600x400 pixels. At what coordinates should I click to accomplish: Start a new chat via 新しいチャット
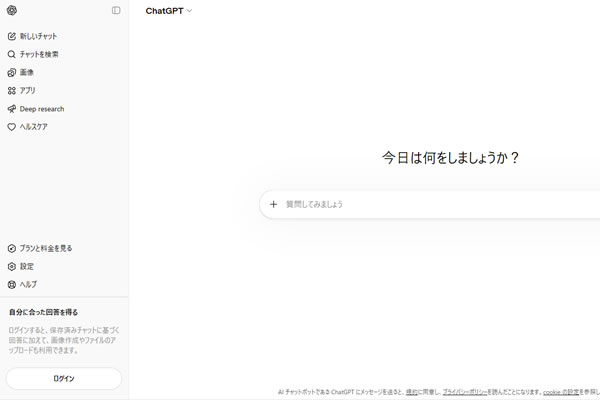click(38, 36)
